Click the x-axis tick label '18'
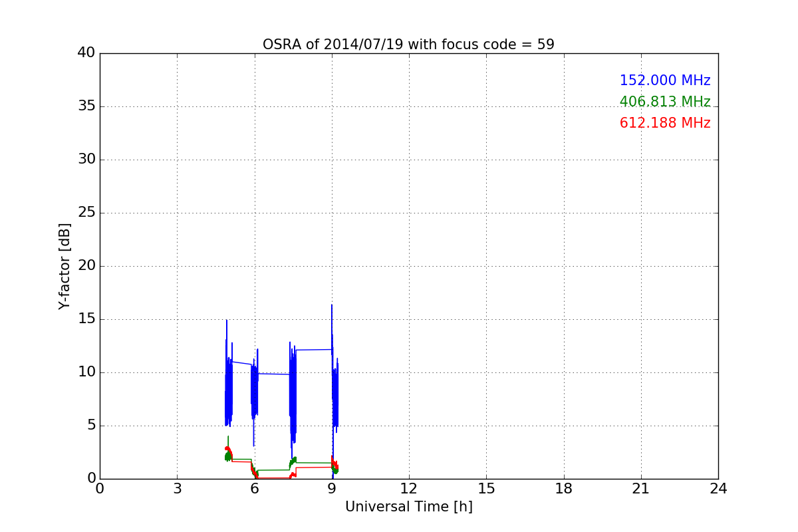This screenshot has width=798, height=532. tap(564, 489)
